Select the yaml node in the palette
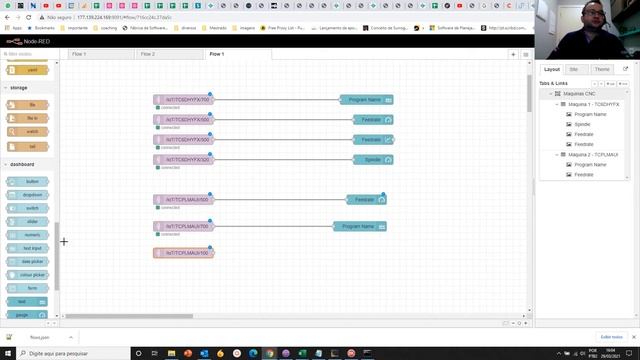This screenshot has width=640, height=360. click(28, 70)
